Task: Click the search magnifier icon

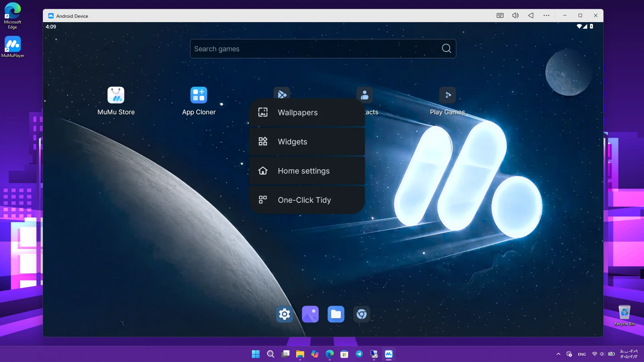Action: [446, 49]
